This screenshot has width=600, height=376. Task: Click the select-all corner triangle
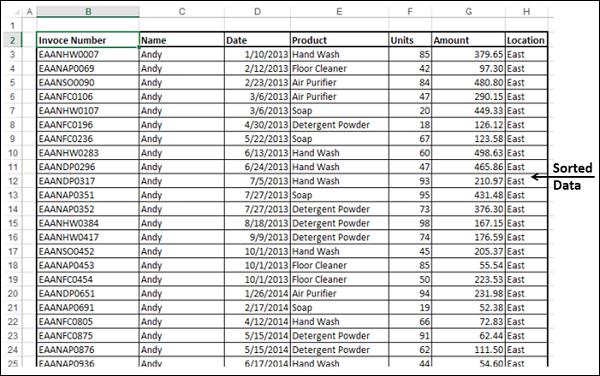[15, 12]
